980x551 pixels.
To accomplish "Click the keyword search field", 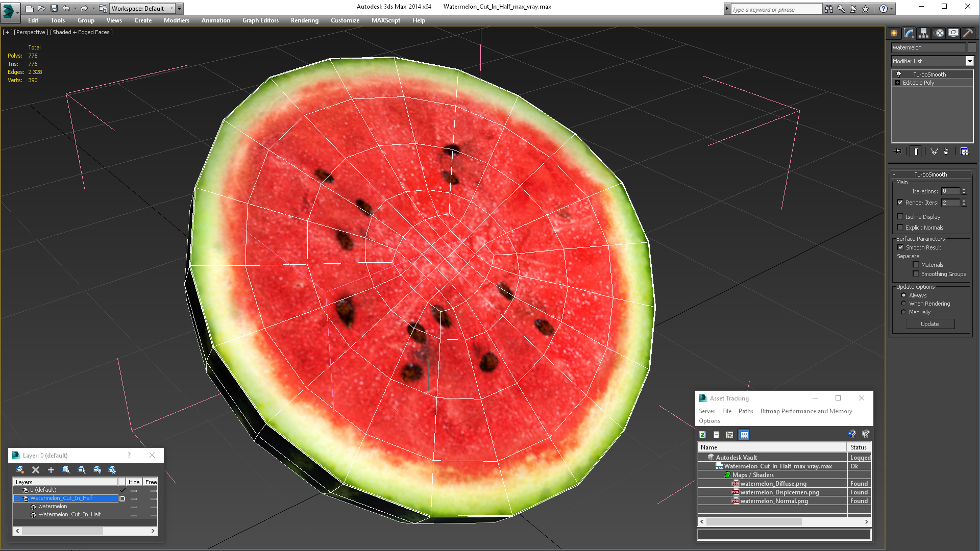I will click(x=776, y=9).
